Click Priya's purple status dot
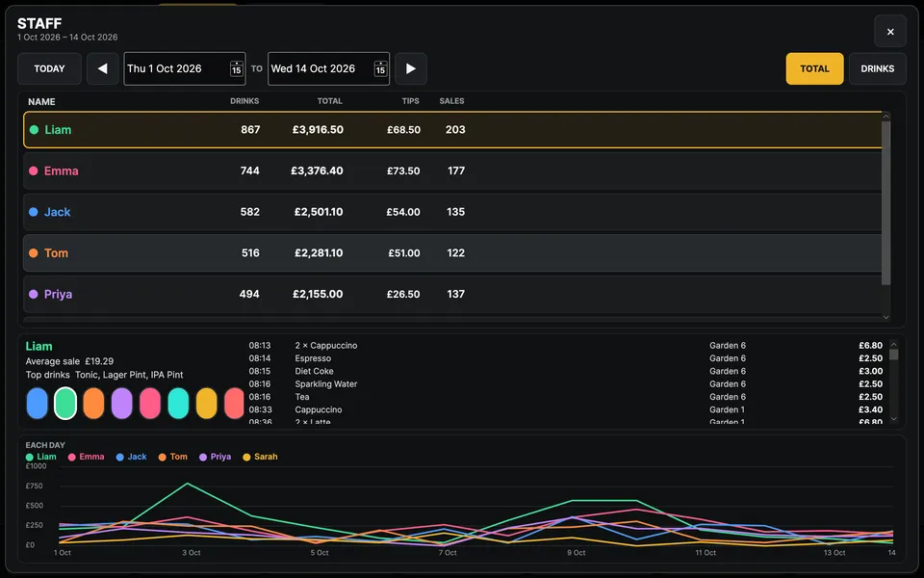924x578 pixels. pos(34,294)
